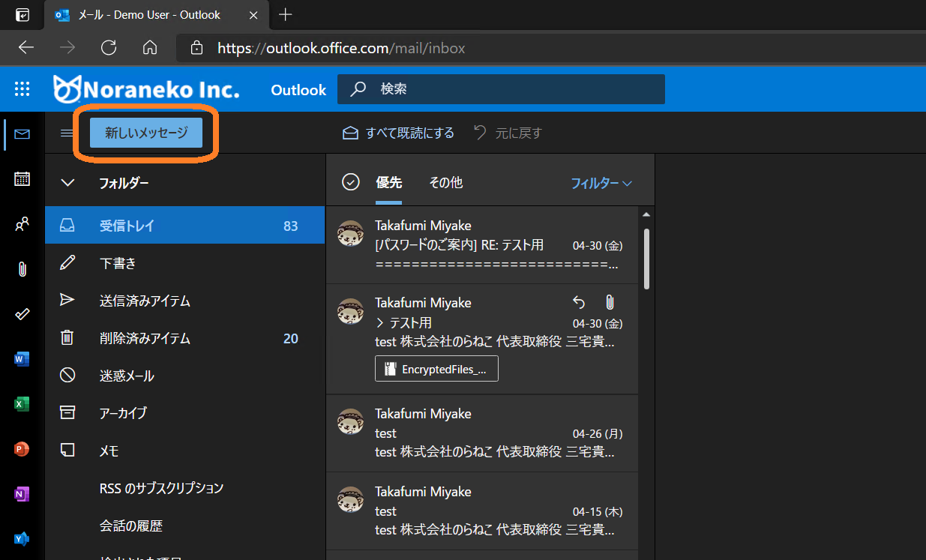View site info lock icon
926x560 pixels.
click(x=196, y=48)
